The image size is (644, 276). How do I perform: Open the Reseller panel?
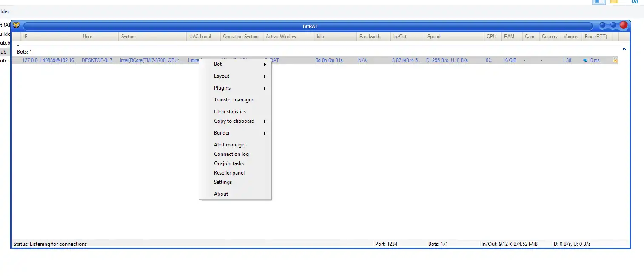(x=229, y=173)
